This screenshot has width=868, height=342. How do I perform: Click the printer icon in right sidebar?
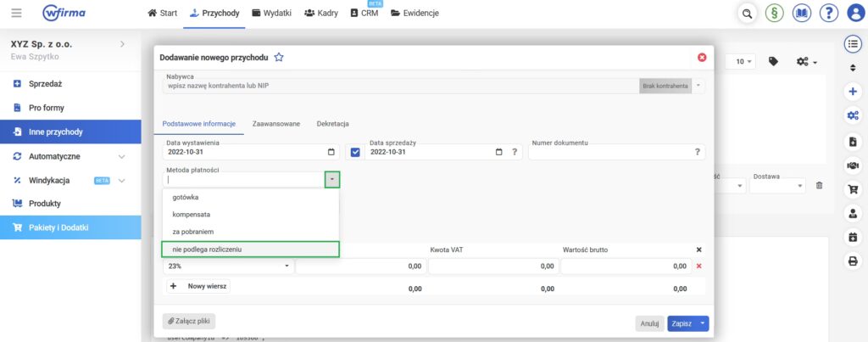tap(852, 261)
